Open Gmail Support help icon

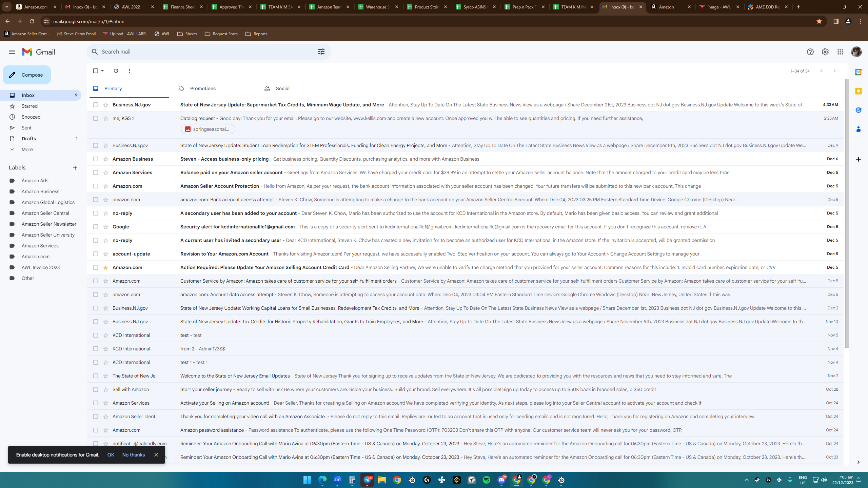pos(810,52)
